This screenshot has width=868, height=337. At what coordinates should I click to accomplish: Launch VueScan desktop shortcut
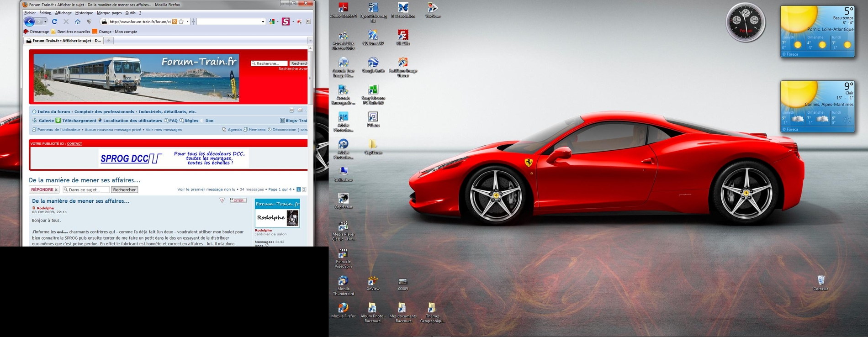point(432,11)
